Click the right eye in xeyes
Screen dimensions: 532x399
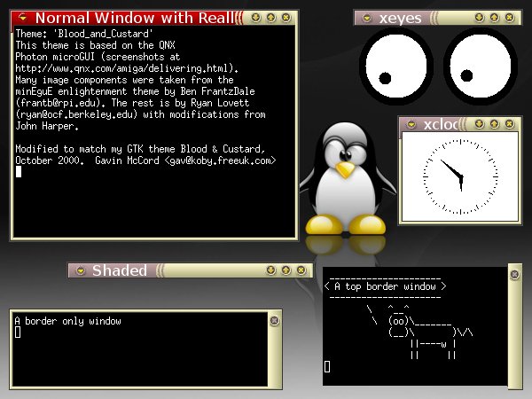(x=481, y=66)
